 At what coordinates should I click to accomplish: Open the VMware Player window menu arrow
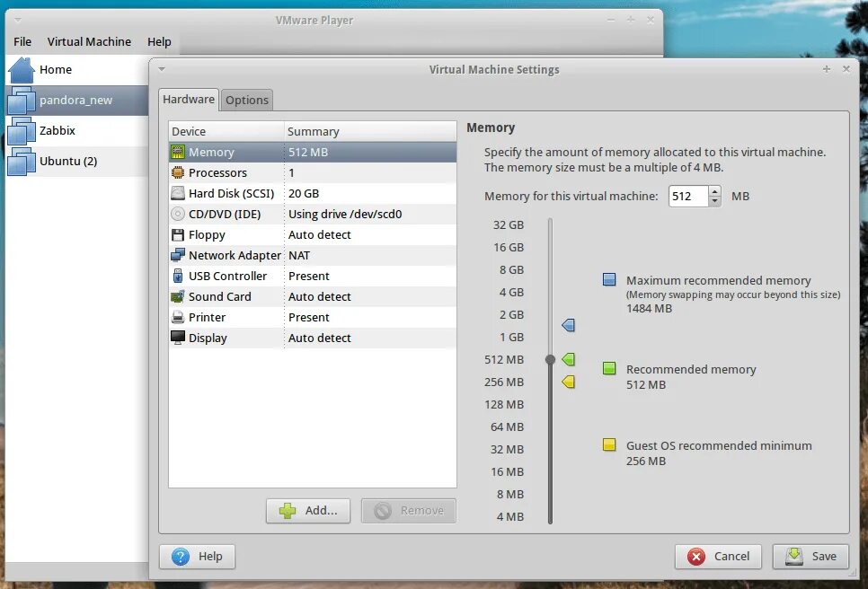pyautogui.click(x=18, y=20)
